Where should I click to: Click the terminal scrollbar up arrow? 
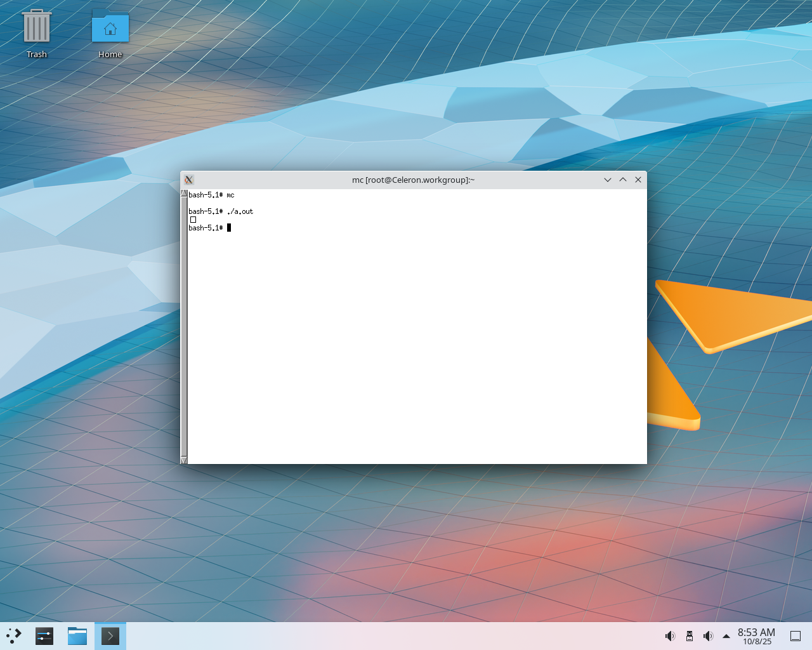[x=184, y=193]
